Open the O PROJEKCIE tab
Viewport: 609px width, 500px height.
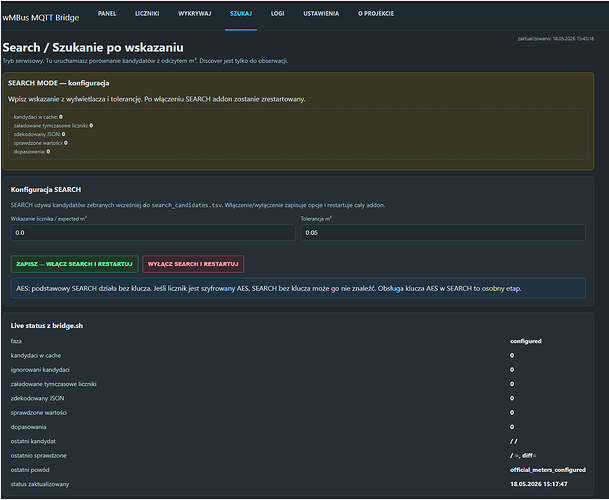click(376, 14)
